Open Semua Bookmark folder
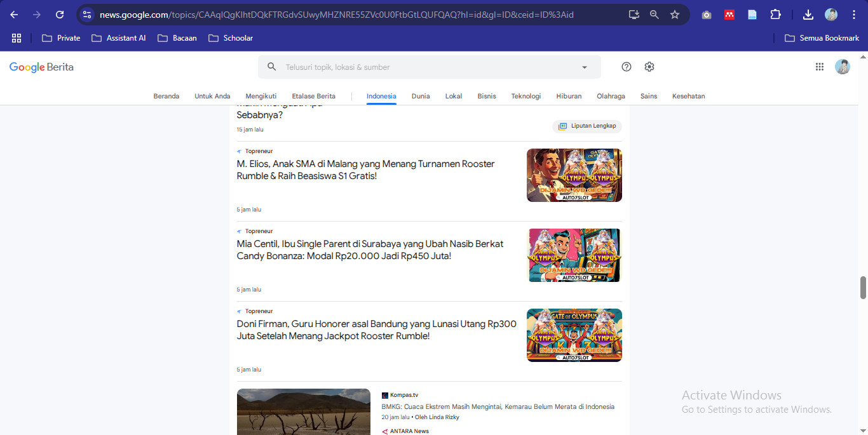Viewport: 868px width, 435px height. click(x=822, y=38)
